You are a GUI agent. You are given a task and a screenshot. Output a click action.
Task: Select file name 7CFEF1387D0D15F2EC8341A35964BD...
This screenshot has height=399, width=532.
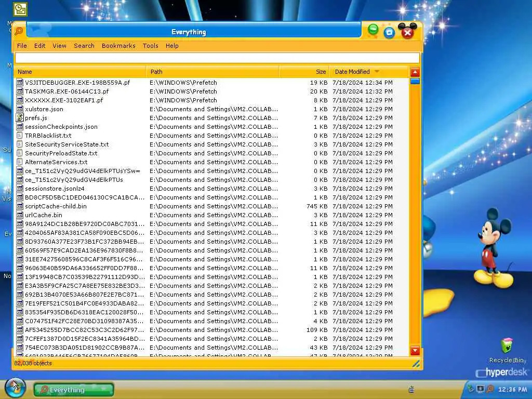[85, 338]
